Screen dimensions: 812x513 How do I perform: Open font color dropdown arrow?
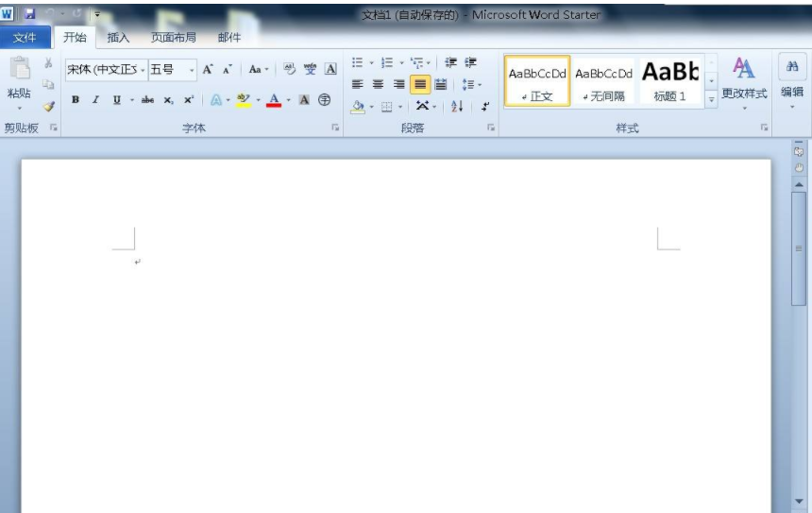[x=288, y=100]
